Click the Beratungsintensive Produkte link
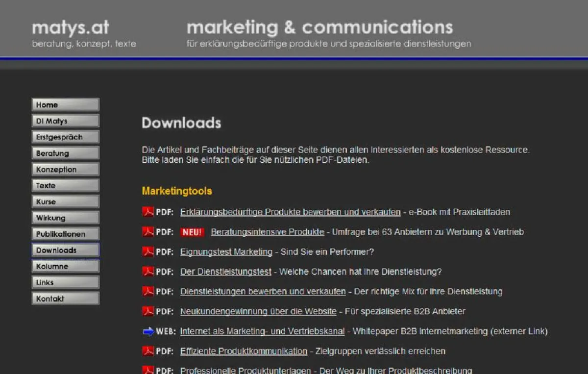The width and height of the screenshot is (588, 374). point(266,231)
